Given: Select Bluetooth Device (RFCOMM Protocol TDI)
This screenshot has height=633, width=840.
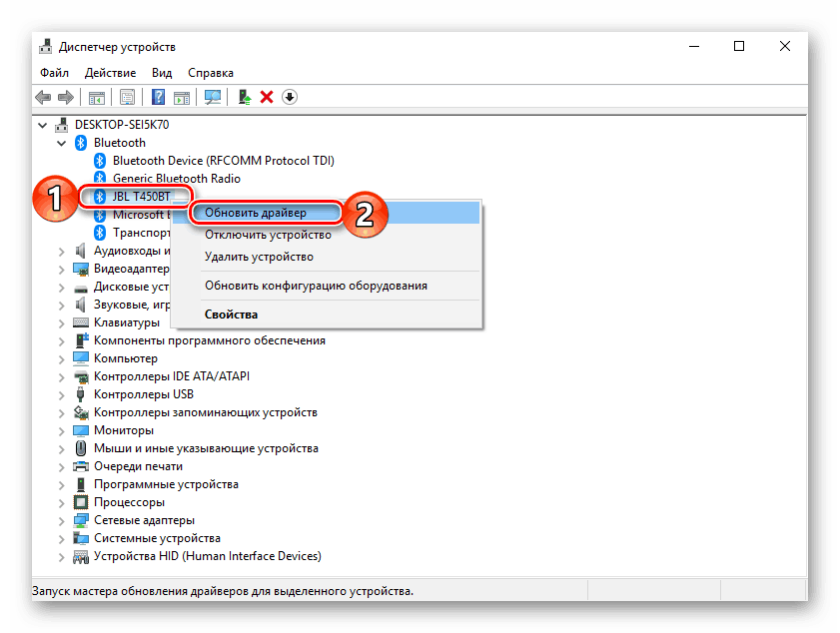Looking at the screenshot, I should (x=223, y=161).
